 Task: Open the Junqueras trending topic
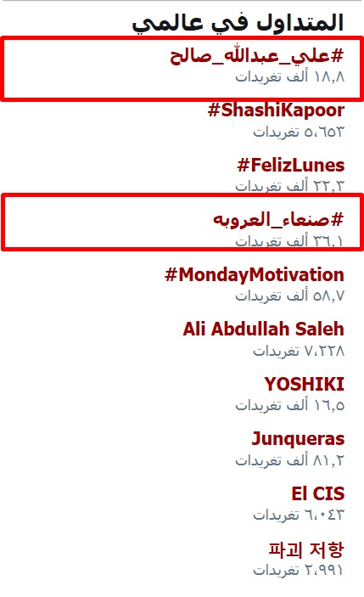point(298,439)
